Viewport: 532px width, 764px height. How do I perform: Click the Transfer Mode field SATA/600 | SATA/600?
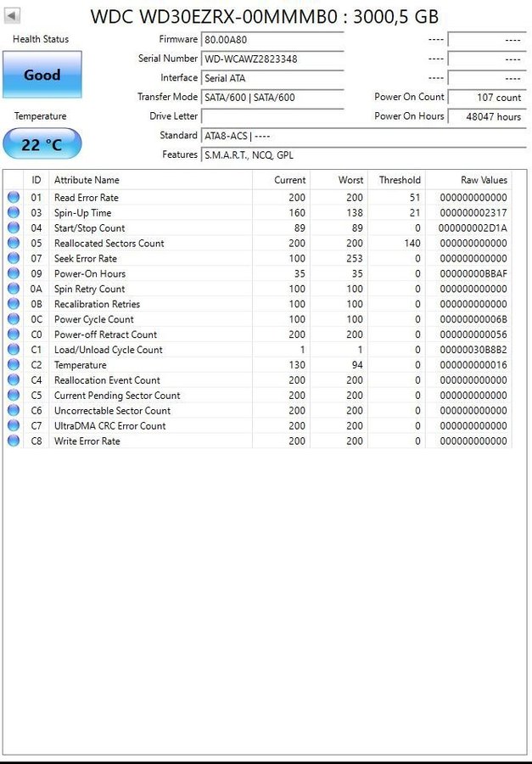tap(272, 97)
